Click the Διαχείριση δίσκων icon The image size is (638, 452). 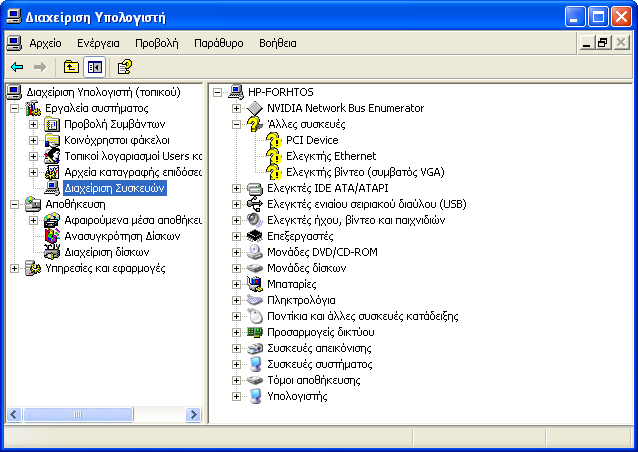pyautogui.click(x=52, y=252)
